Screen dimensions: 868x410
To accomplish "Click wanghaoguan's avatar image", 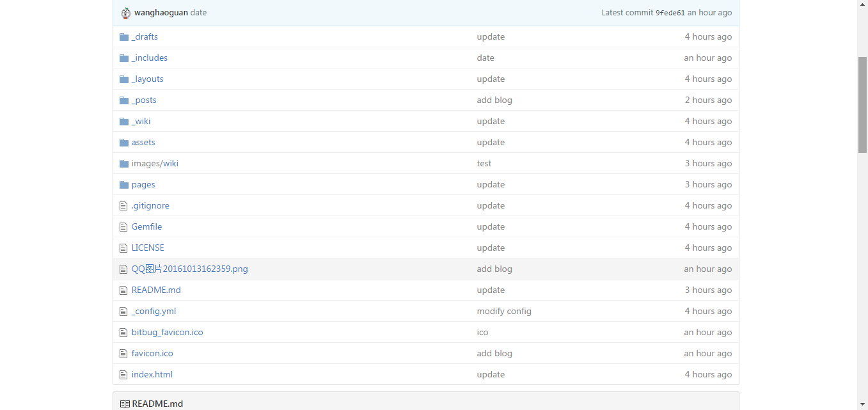I will (x=125, y=12).
